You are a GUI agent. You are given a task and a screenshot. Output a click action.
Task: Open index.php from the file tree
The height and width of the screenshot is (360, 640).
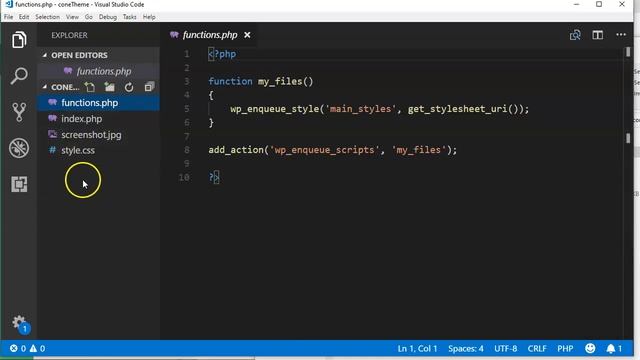[x=98, y=119]
